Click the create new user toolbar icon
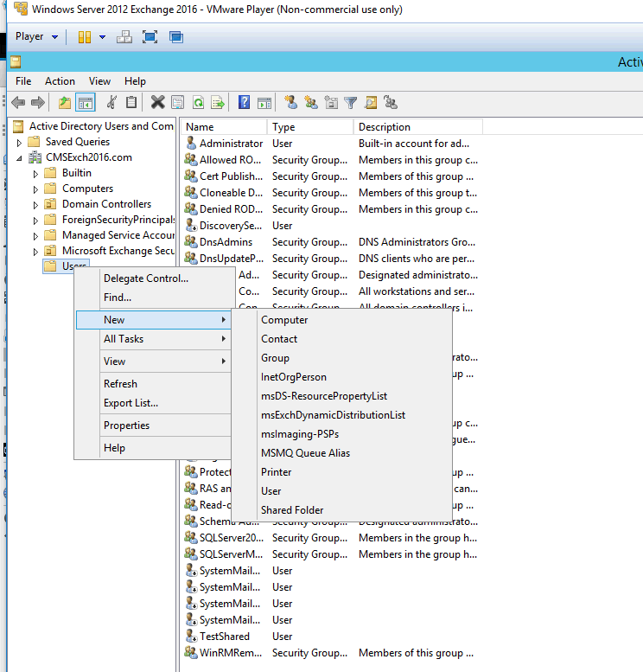 (290, 103)
